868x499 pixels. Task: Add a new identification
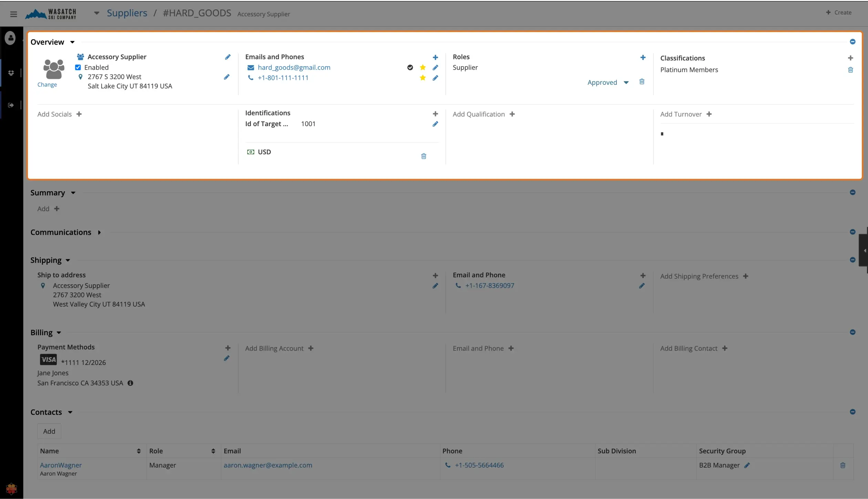(435, 114)
